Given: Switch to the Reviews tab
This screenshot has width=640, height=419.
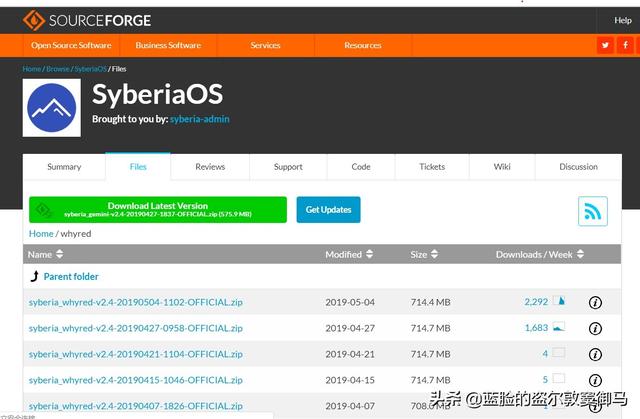Looking at the screenshot, I should tap(210, 166).
